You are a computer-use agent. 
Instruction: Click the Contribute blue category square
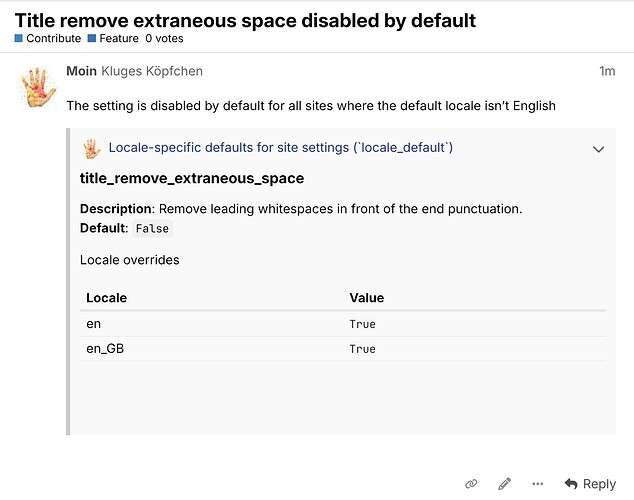(19, 38)
